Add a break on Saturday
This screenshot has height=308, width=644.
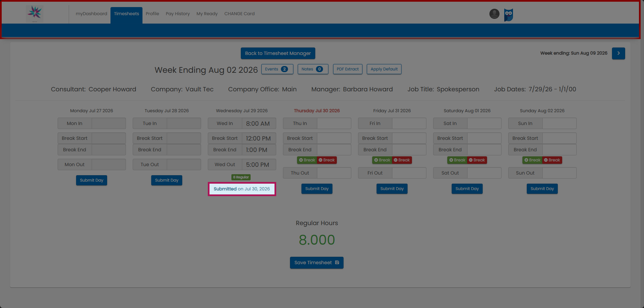457,160
